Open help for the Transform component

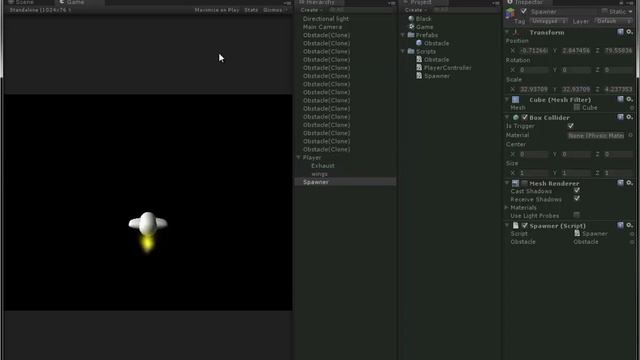[x=620, y=32]
